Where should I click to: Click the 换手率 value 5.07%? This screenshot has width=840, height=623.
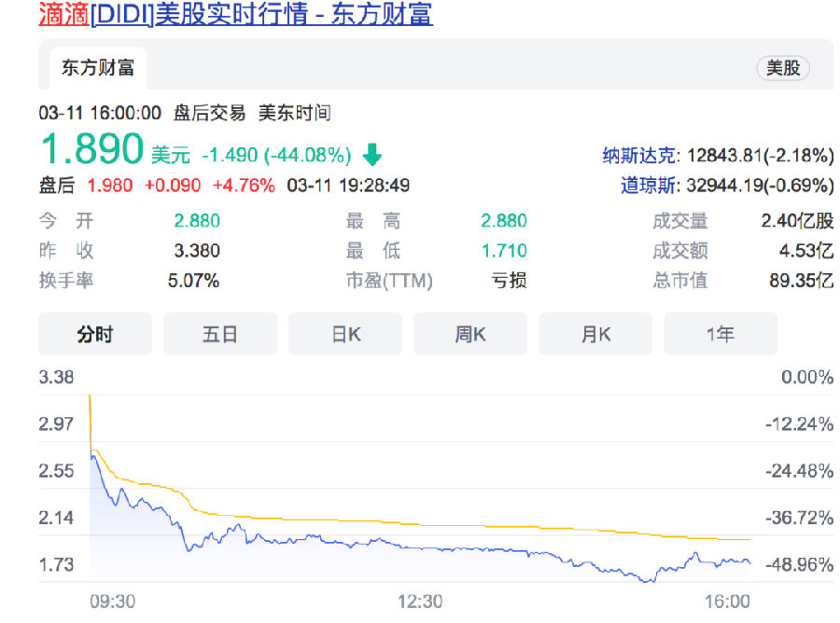coord(194,281)
